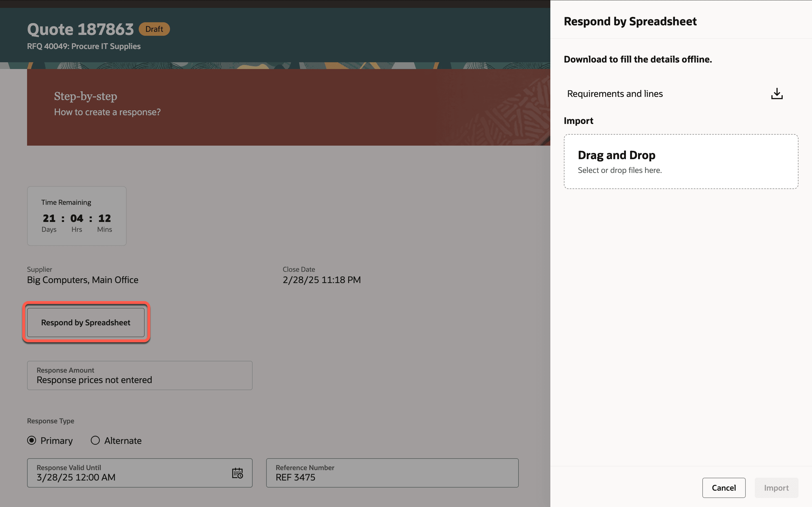Viewport: 812px width, 507px height.
Task: Click the Time Remaining countdown card
Action: [76, 216]
